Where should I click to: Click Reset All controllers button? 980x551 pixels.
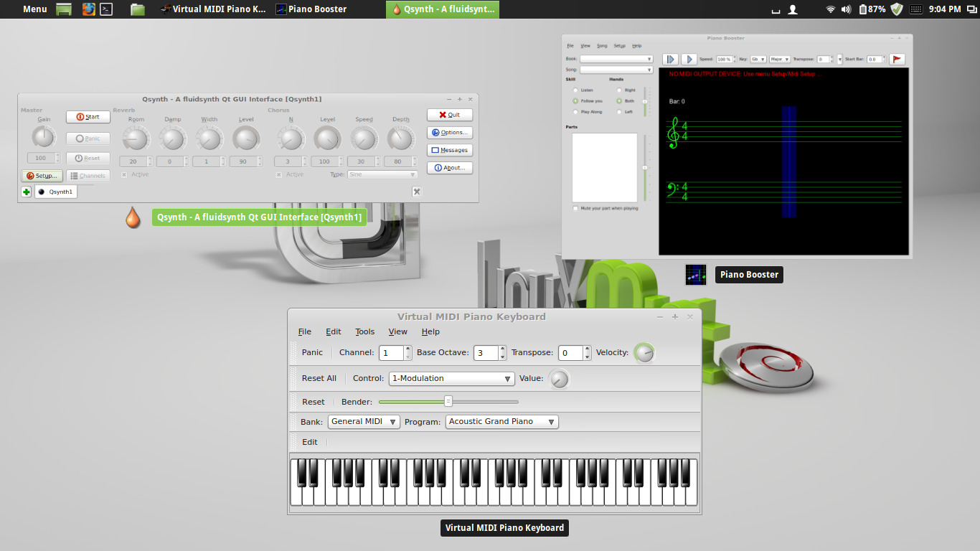click(319, 378)
